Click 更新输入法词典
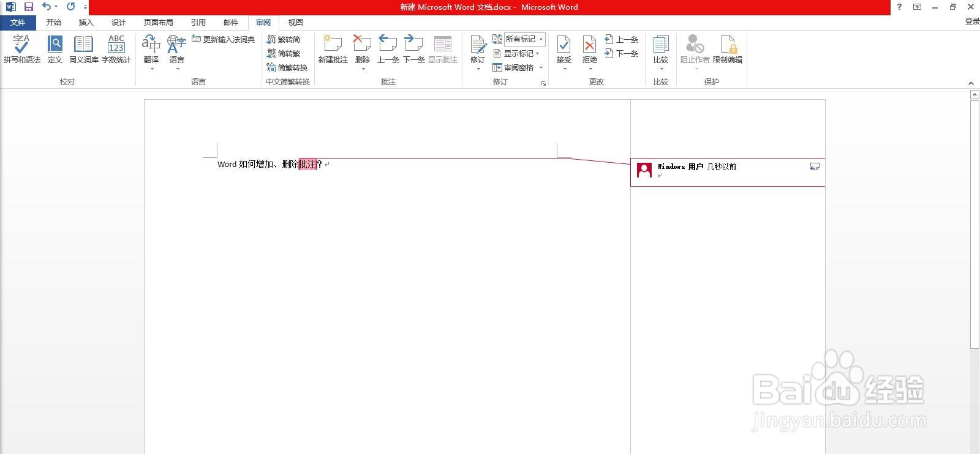Image resolution: width=980 pixels, height=454 pixels. pyautogui.click(x=223, y=39)
